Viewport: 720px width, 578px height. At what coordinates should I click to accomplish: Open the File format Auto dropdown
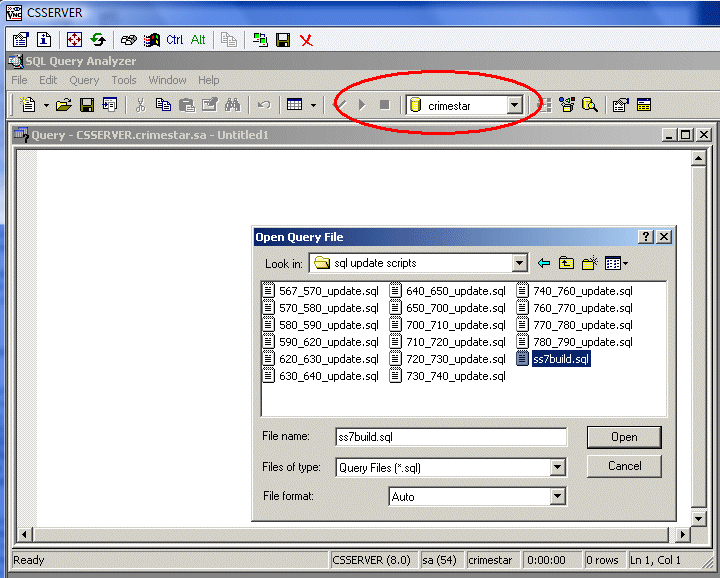pos(557,496)
